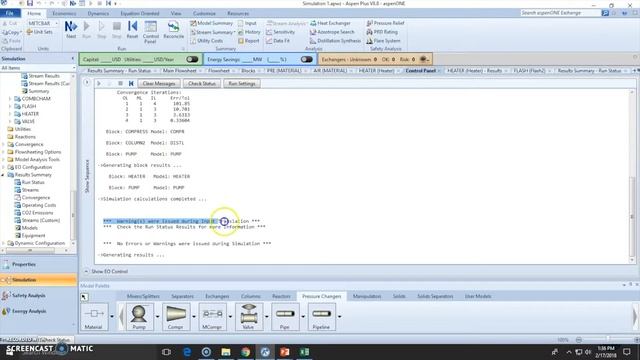640x360 pixels.
Task: Open Pump model variants dropdown arrow
Action: pyautogui.click(x=157, y=317)
